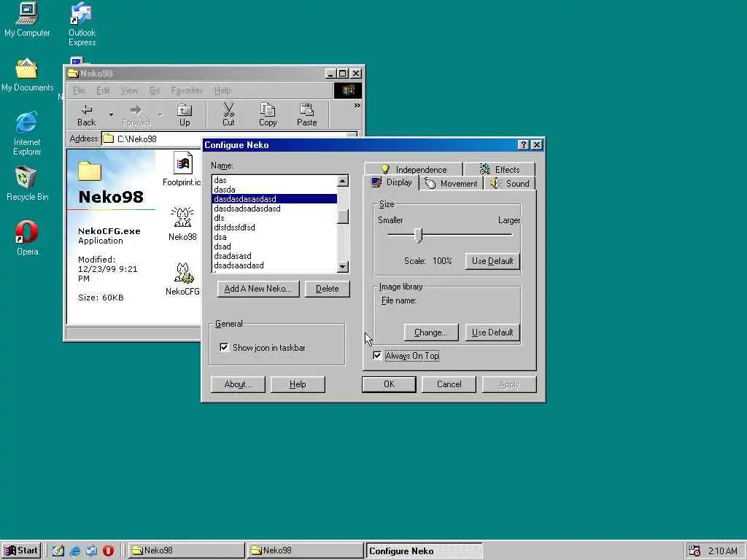Click Internet Explorer Quick Launch icon
Screen dimensions: 747x560
pos(75,551)
